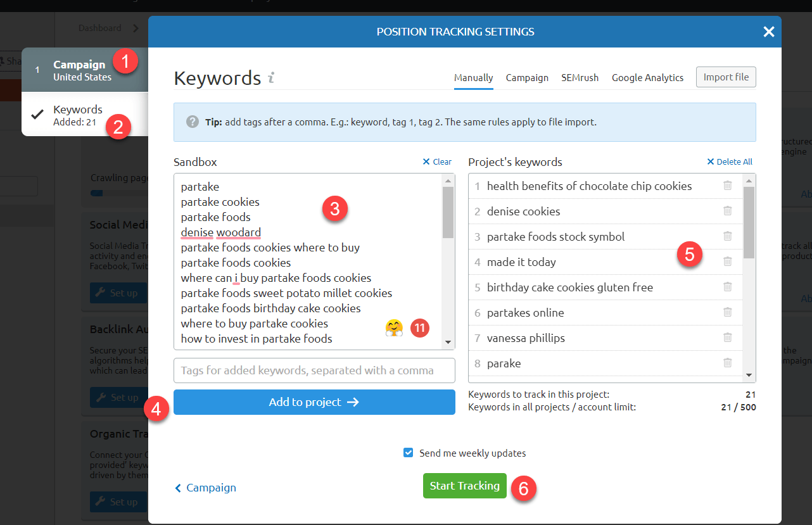Click 'partake foods sweet potato millet cookies' line
Screen dimensions: 812x525
tap(286, 293)
